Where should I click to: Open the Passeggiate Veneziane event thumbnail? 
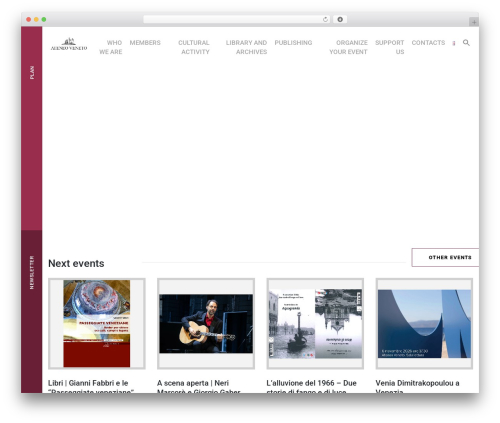click(x=97, y=324)
